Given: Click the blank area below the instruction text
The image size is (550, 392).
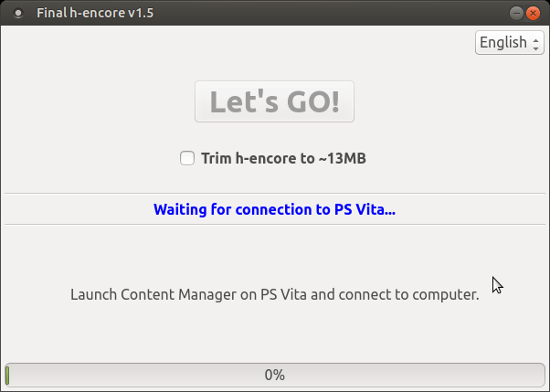Looking at the screenshot, I should (274, 334).
